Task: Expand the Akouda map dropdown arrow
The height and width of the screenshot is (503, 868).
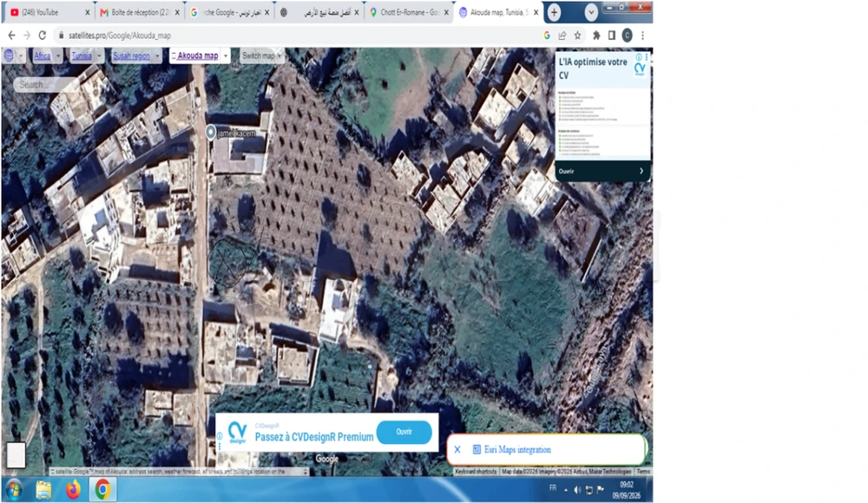Action: tap(226, 56)
